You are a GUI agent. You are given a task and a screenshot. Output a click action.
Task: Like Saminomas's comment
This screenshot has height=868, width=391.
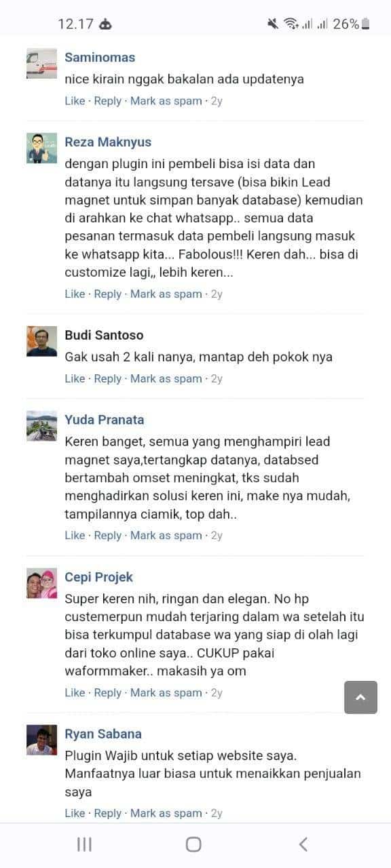pos(75,101)
